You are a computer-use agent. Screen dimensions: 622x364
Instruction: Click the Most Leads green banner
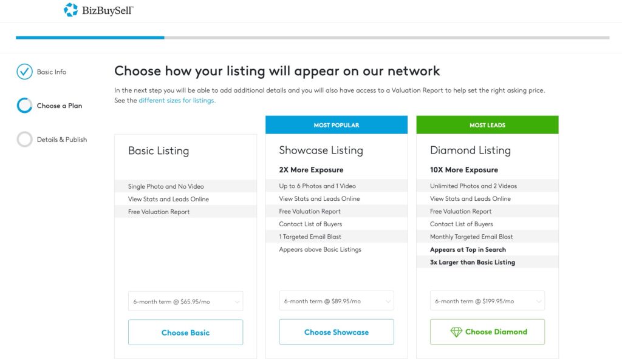pyautogui.click(x=487, y=125)
